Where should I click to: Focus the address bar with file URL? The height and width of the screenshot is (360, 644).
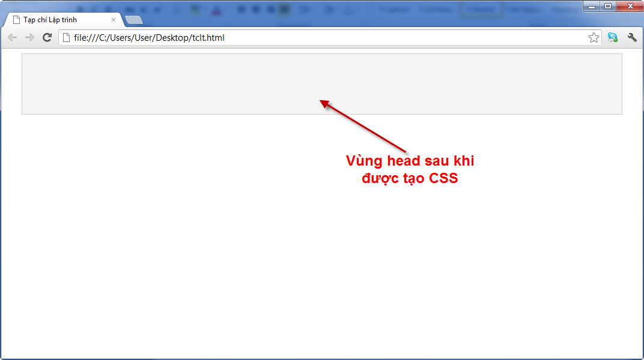click(x=324, y=38)
